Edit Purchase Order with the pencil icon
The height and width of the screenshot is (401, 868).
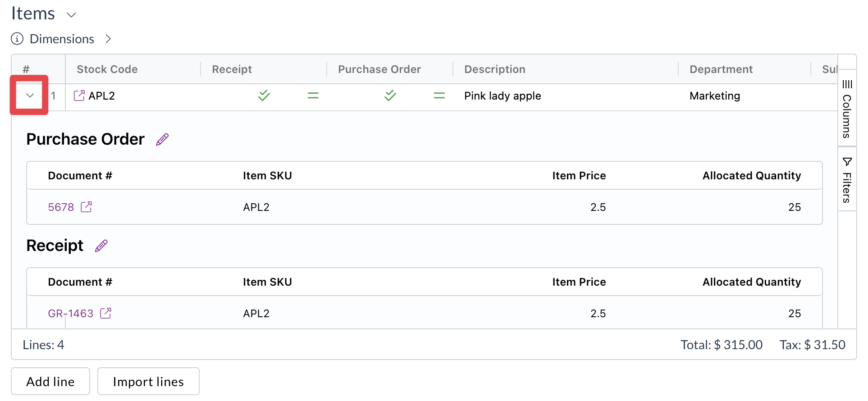tap(162, 140)
